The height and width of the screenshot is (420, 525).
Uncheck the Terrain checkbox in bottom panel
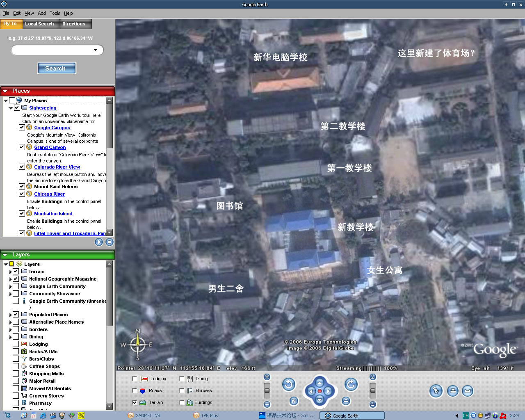click(135, 402)
